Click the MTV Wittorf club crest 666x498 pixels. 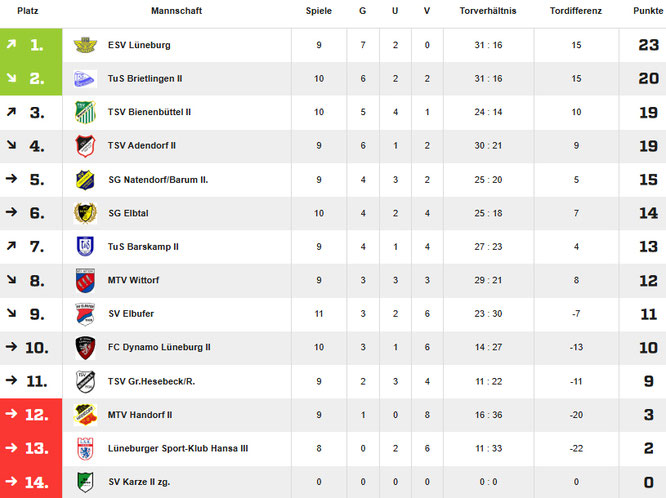[85, 280]
